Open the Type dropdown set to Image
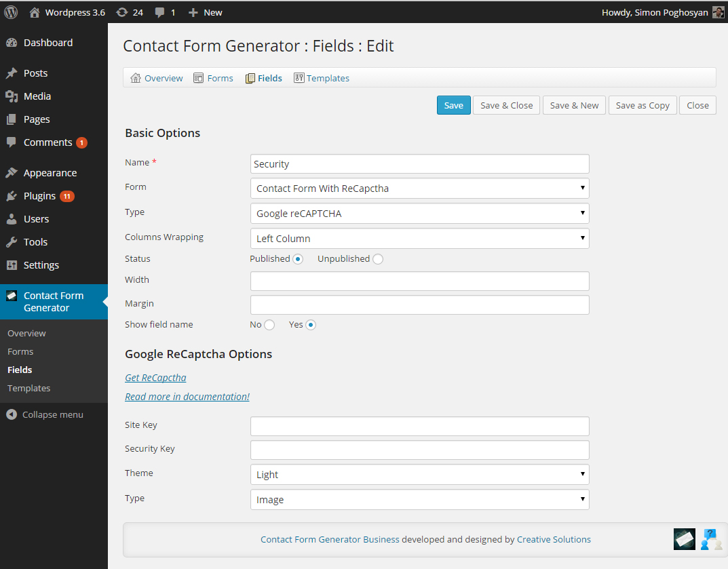This screenshot has width=728, height=569. point(420,499)
